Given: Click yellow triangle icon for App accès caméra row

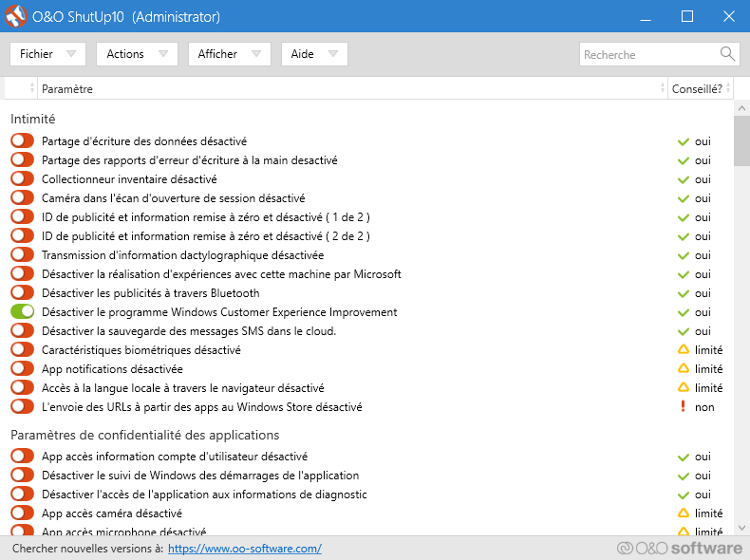Looking at the screenshot, I should coord(684,513).
